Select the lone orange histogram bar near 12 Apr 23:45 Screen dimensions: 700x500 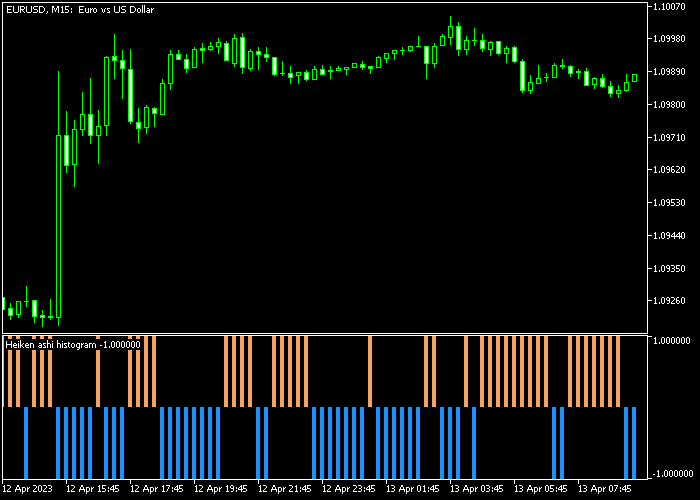click(370, 371)
